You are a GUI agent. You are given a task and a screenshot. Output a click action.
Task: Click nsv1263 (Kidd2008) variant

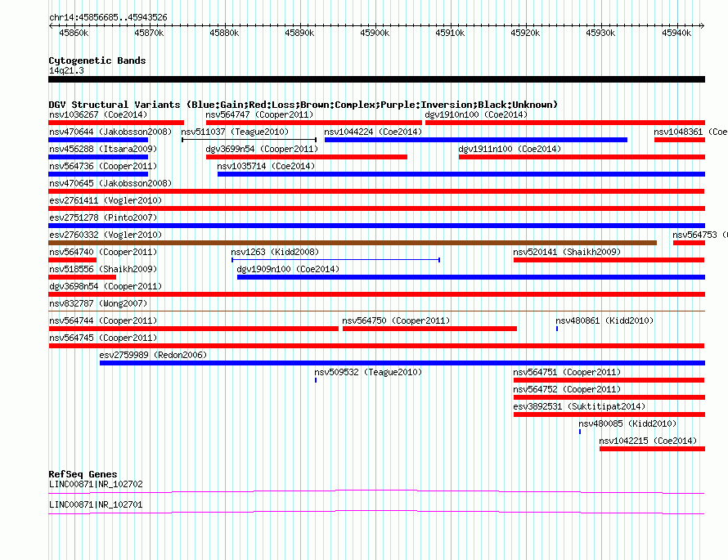[x=335, y=260]
